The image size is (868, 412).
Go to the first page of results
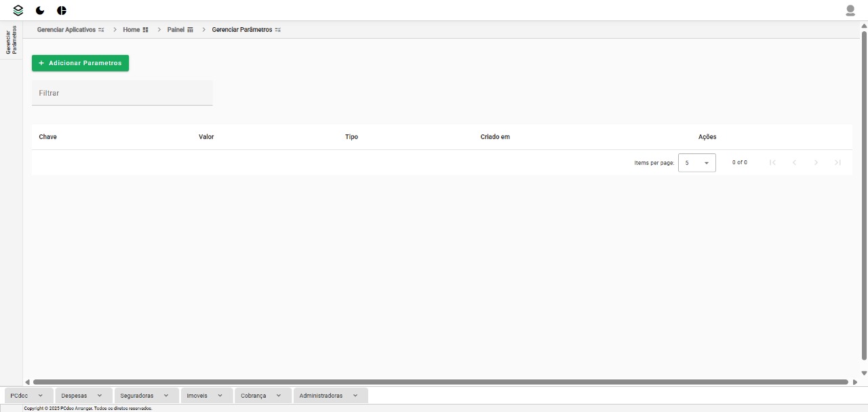tap(772, 163)
